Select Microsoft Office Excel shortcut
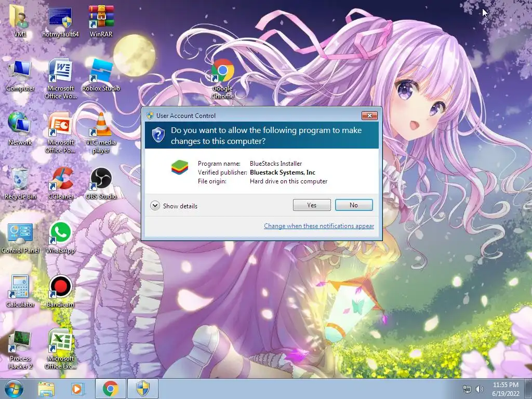Image resolution: width=532 pixels, height=399 pixels. click(x=60, y=350)
